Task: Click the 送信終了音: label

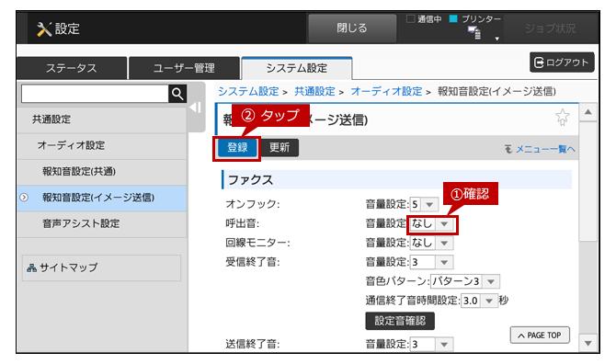Action: click(x=253, y=345)
